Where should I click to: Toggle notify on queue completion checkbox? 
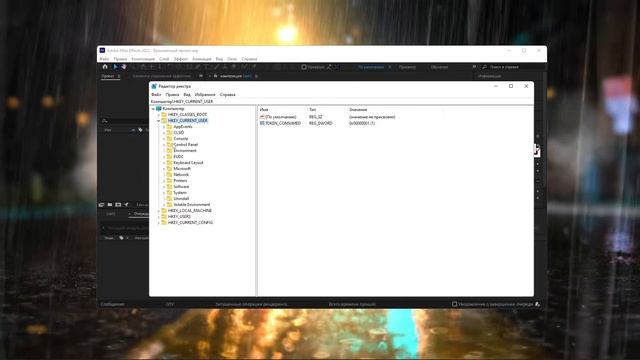pos(454,304)
